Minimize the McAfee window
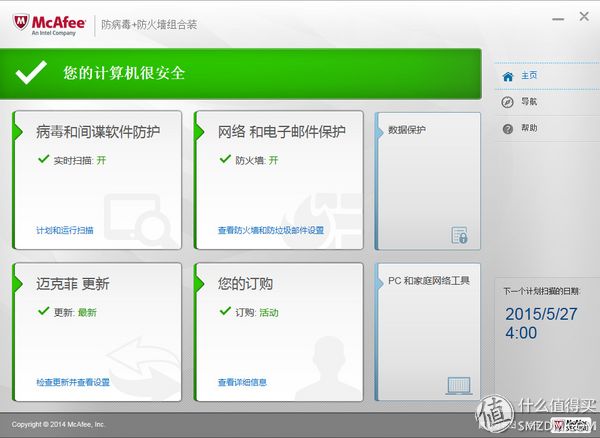Viewport: 600px width, 438px height. pyautogui.click(x=558, y=19)
